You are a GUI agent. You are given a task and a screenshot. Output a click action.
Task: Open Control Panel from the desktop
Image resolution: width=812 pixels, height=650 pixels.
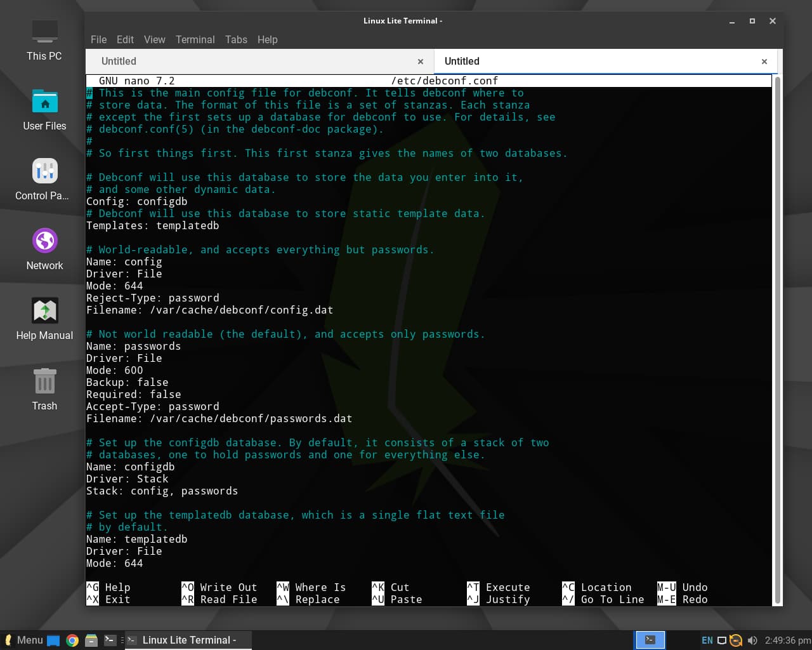click(x=44, y=178)
